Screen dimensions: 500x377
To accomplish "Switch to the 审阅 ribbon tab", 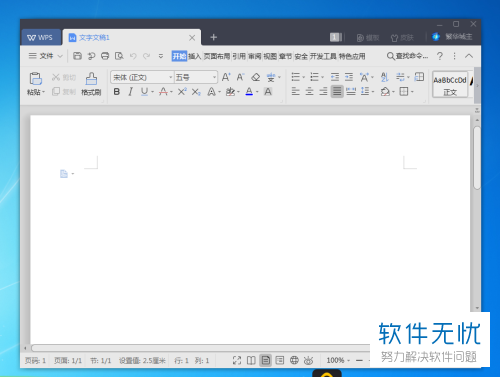I will (254, 56).
